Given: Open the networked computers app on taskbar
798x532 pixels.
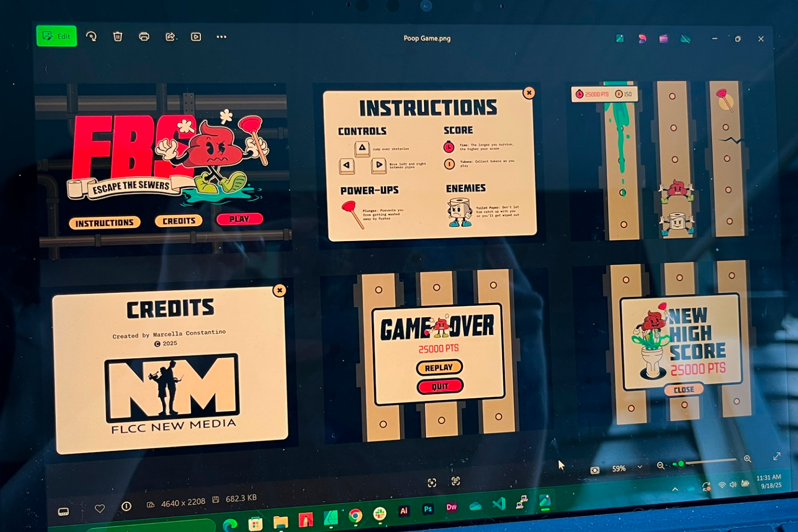Looking at the screenshot, I should click(521, 502).
